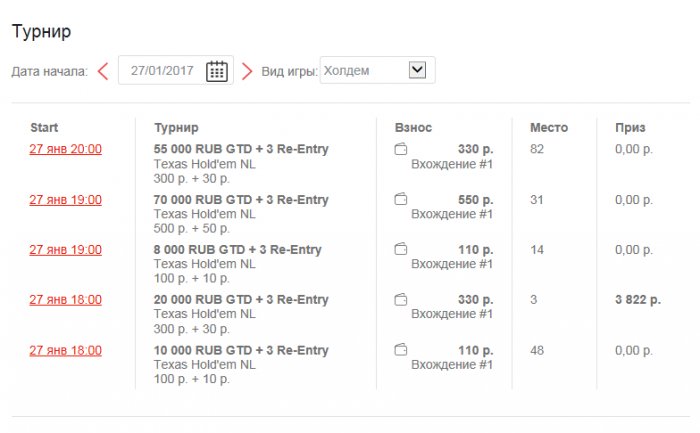700x433 pixels.
Task: Expand the Холдем game type dropdown
Action: [x=418, y=70]
